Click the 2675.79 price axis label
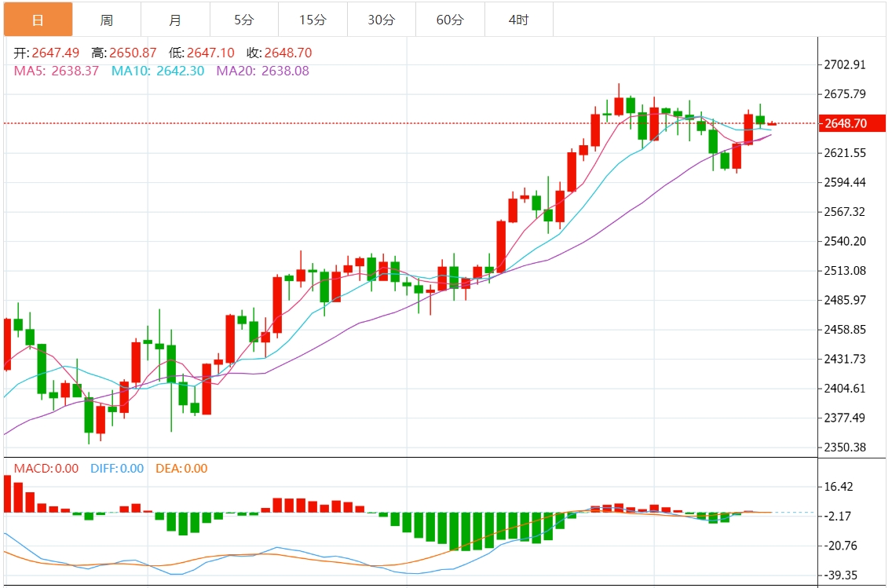The width and height of the screenshot is (892, 588). pyautogui.click(x=845, y=94)
